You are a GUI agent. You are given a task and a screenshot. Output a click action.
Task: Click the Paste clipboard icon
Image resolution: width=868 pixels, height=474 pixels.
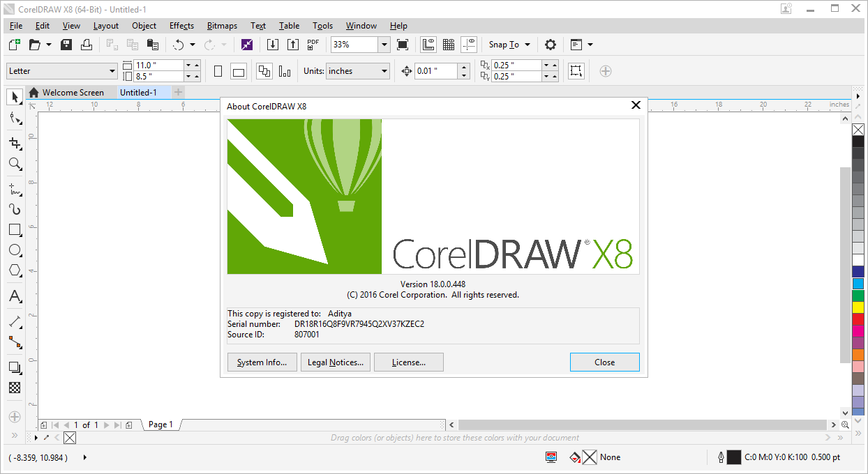click(153, 45)
